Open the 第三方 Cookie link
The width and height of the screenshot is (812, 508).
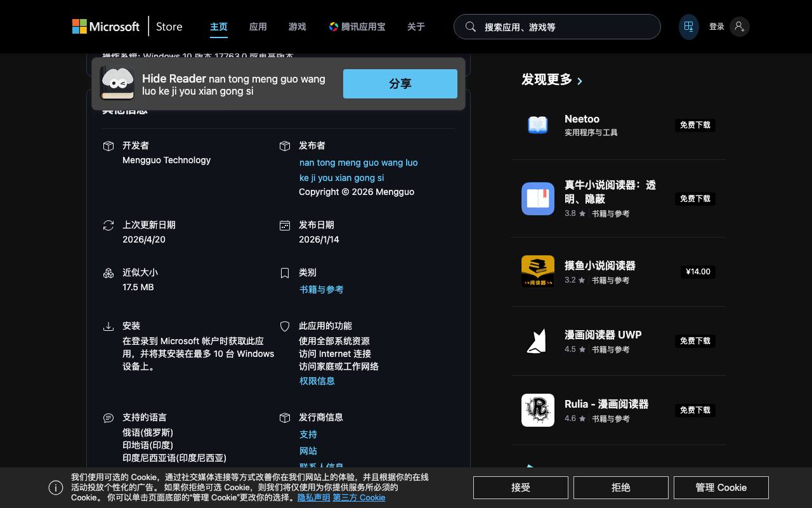coord(359,498)
